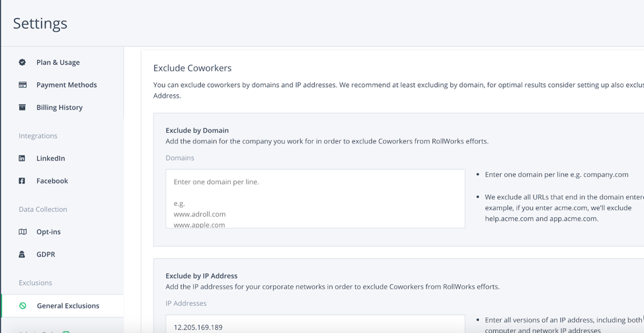
Task: Click the Billing History archive icon
Action: (x=22, y=108)
